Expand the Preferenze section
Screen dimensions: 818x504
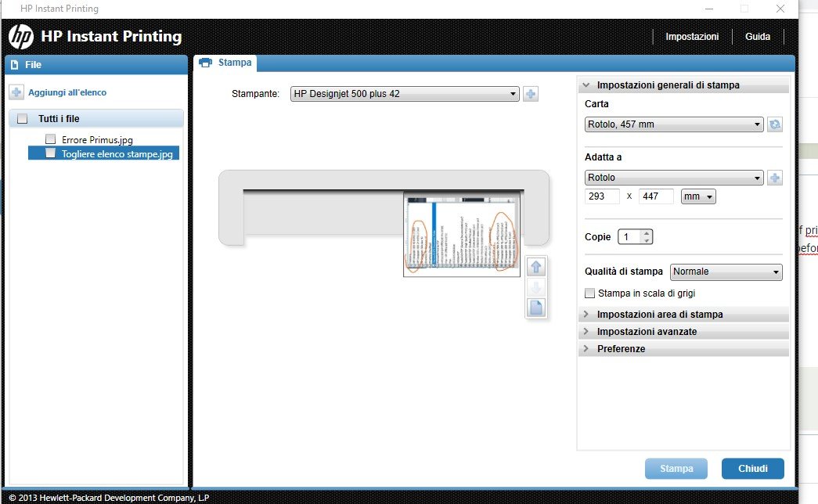(x=683, y=348)
